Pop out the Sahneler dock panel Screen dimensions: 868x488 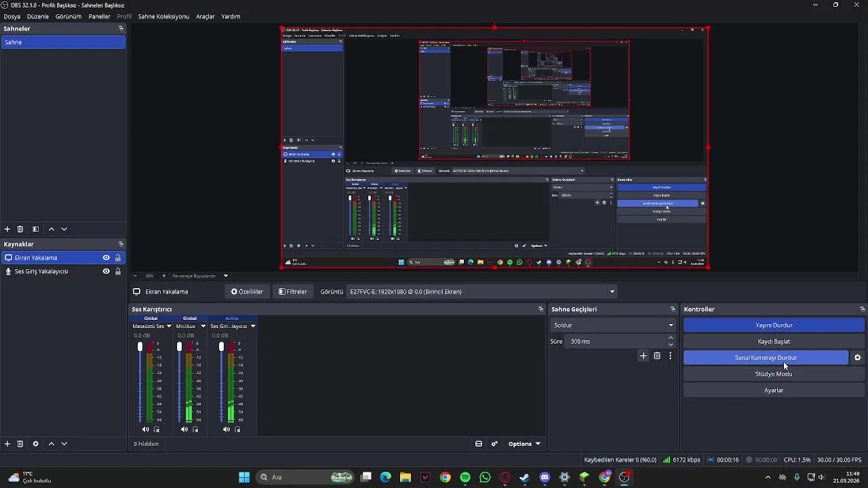pyautogui.click(x=121, y=28)
